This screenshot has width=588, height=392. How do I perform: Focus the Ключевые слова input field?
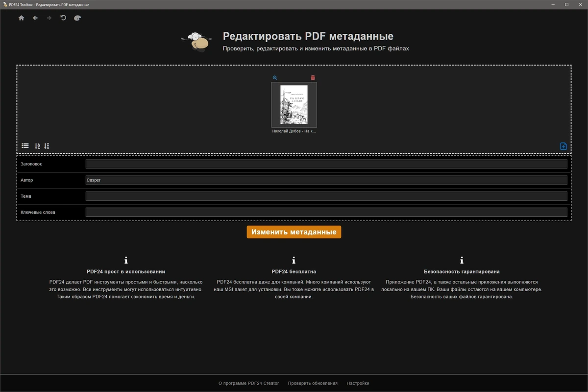click(326, 212)
